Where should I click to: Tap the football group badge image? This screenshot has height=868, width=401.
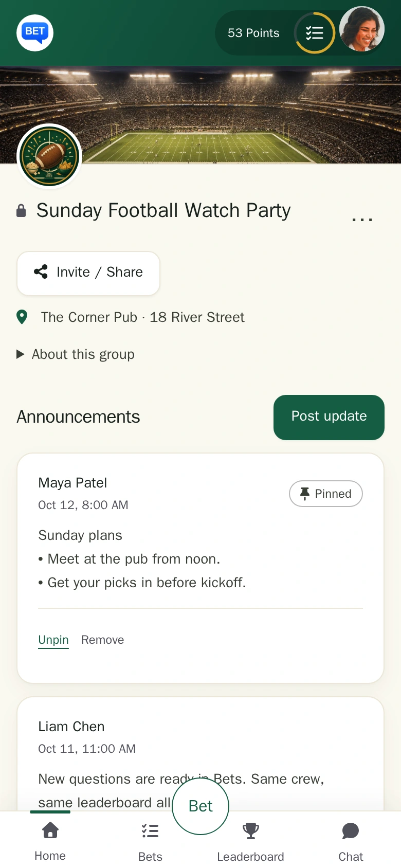click(x=49, y=156)
